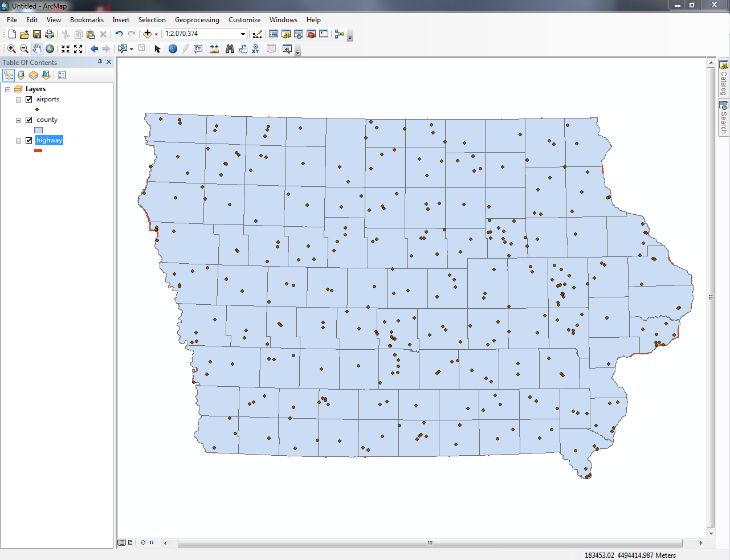Click the List By Source button
Image resolution: width=730 pixels, height=560 pixels.
tap(21, 75)
